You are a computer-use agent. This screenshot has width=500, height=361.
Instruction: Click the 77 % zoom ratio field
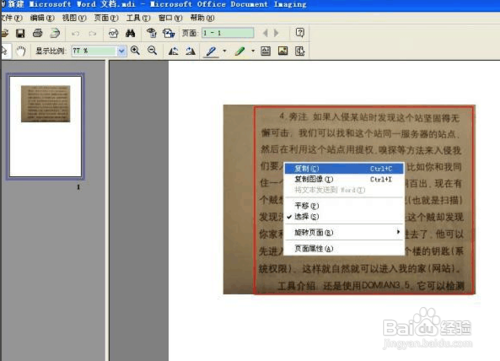[94, 51]
